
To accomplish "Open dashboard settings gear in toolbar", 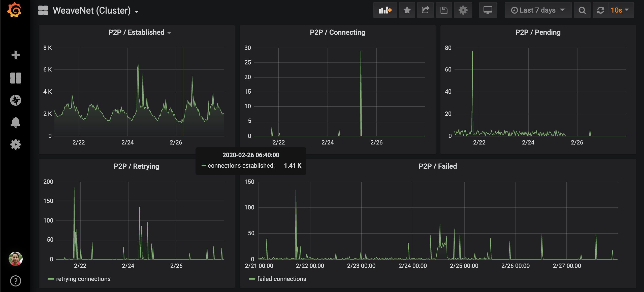I will click(463, 10).
